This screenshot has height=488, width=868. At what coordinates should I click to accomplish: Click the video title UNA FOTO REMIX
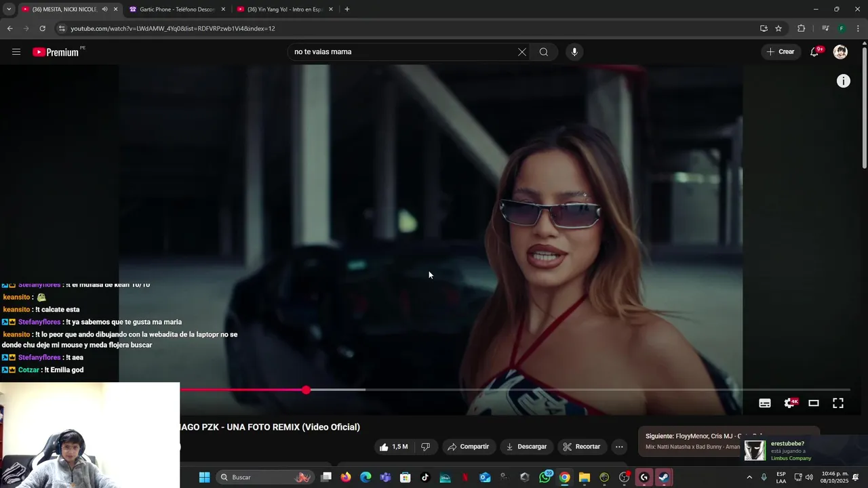[270, 427]
